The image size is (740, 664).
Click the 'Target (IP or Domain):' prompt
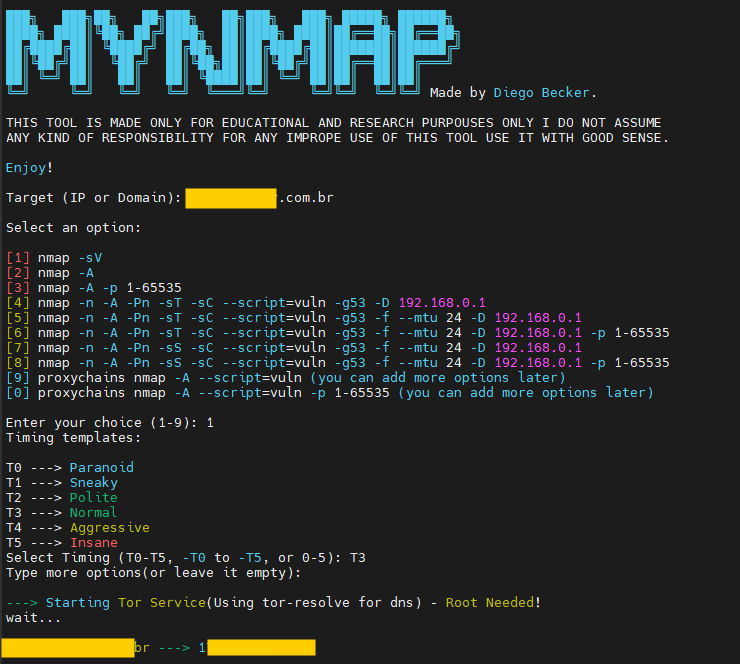(x=93, y=198)
